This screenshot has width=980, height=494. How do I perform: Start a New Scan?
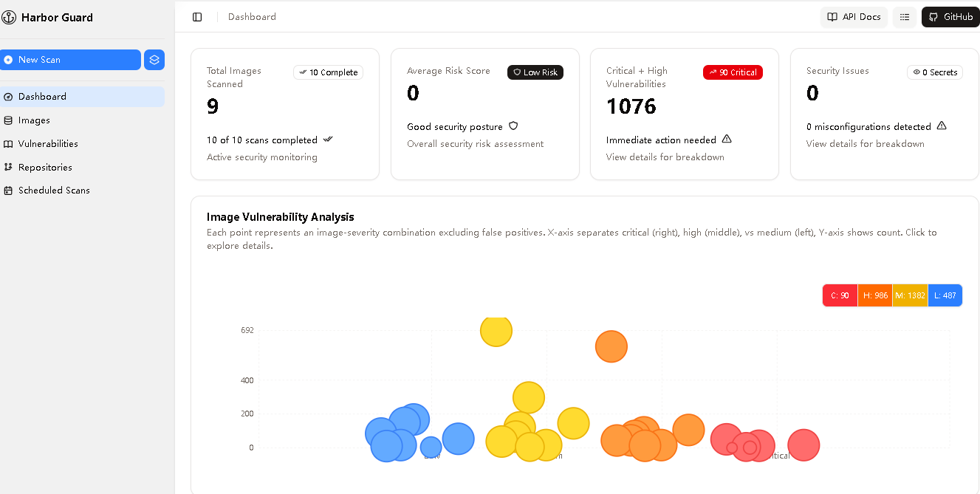point(70,60)
